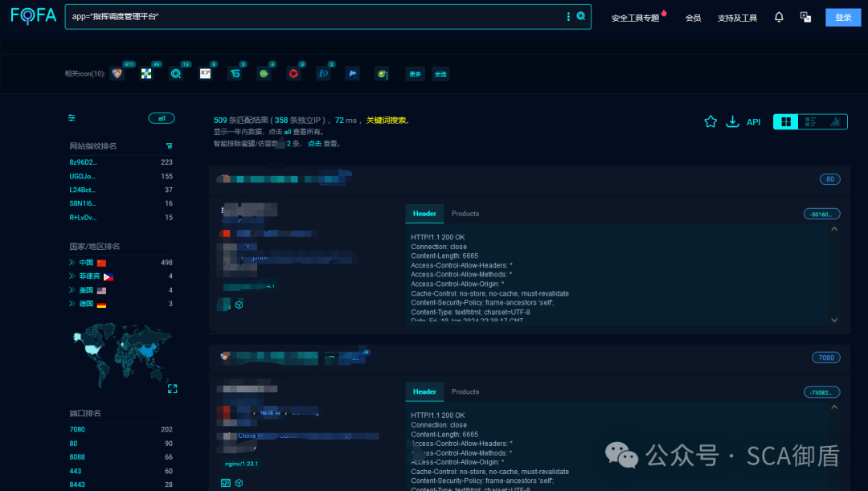Filter by fingerprint 8z96D2...
The image size is (868, 491).
pos(83,162)
